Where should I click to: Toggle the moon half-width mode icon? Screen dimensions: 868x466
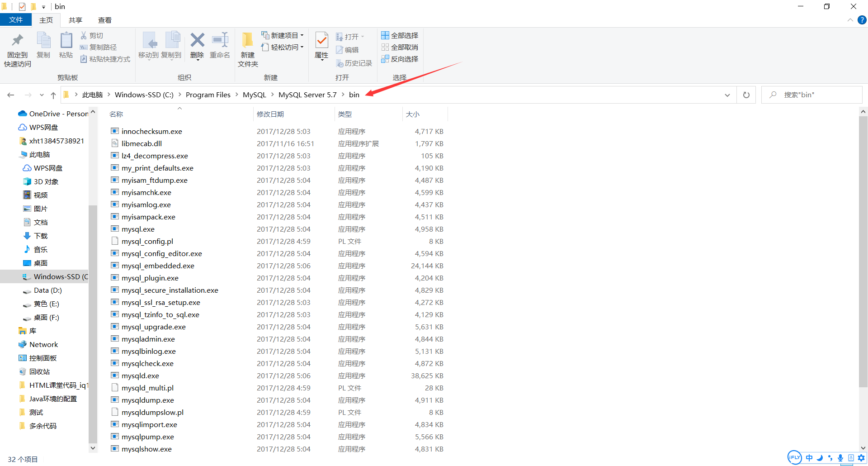tap(820, 457)
